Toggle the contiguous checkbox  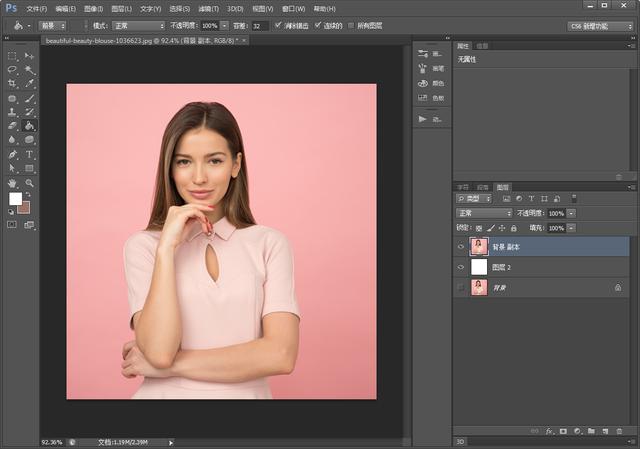coord(318,25)
